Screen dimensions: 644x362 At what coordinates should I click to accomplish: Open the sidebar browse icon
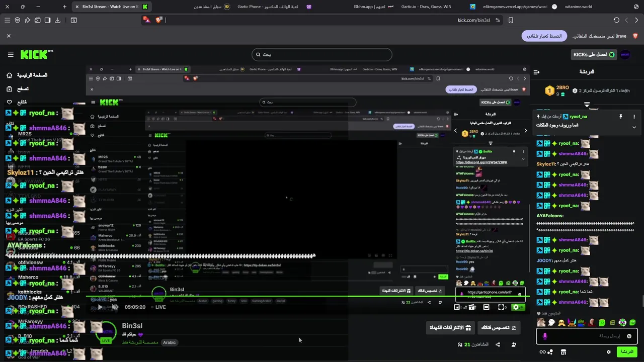[x=9, y=89]
